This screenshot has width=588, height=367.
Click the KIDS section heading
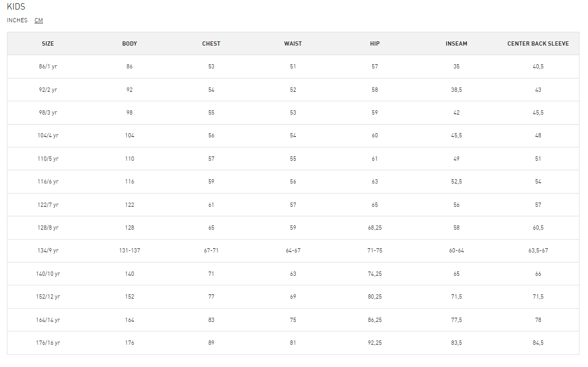[x=16, y=7]
